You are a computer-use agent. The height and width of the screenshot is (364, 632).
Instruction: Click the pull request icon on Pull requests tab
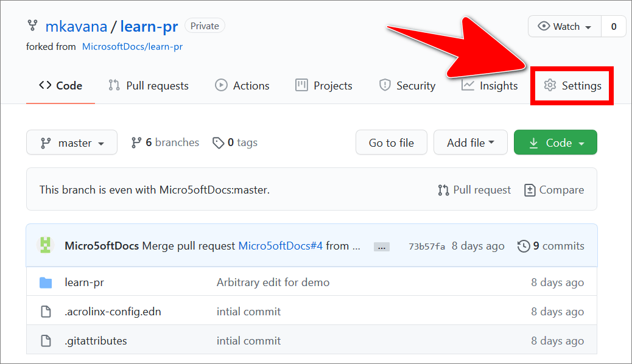tap(114, 85)
